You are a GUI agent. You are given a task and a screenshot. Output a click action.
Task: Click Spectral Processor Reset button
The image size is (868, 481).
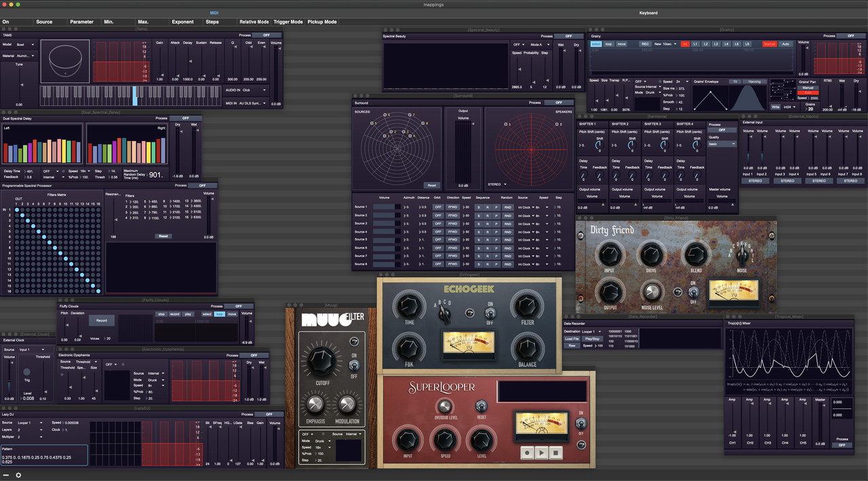pyautogui.click(x=163, y=236)
